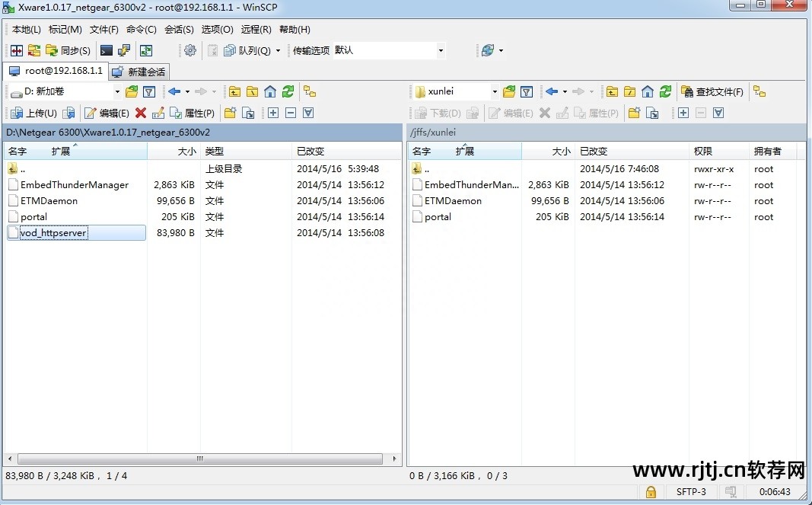Toggle the remote directory tree icon
Image resolution: width=812 pixels, height=505 pixels.
(x=759, y=91)
